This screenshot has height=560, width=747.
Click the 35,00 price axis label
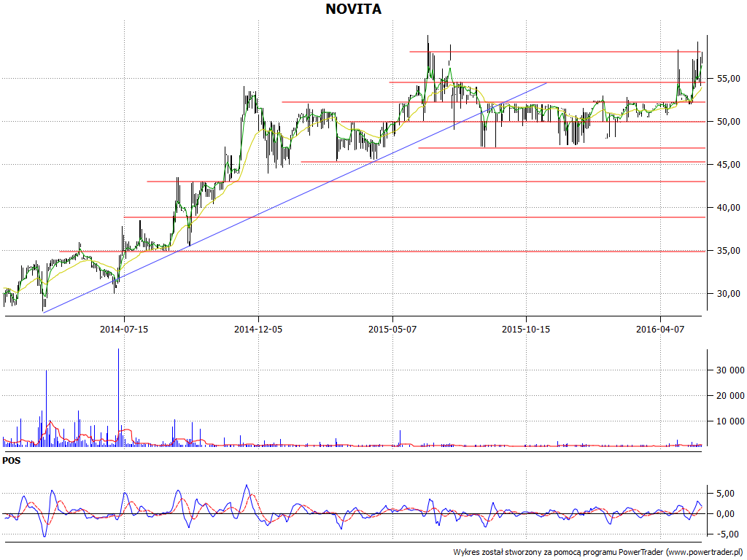click(729, 251)
